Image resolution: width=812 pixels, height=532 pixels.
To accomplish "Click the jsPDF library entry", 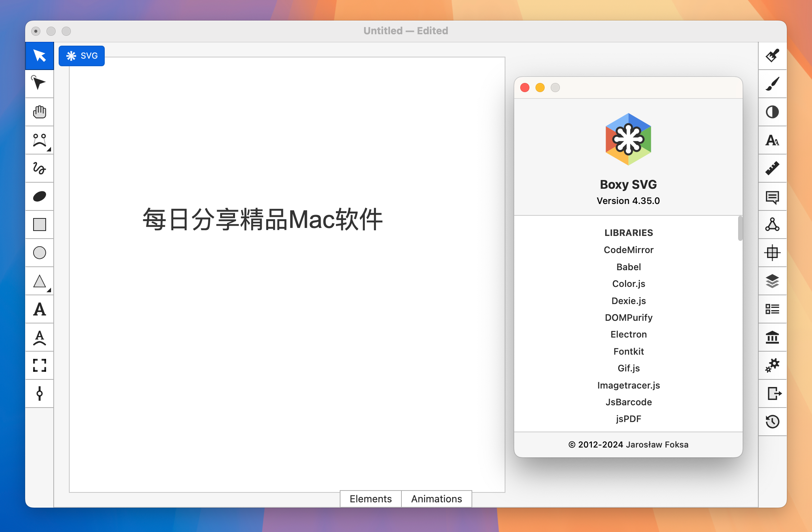I will pos(628,419).
